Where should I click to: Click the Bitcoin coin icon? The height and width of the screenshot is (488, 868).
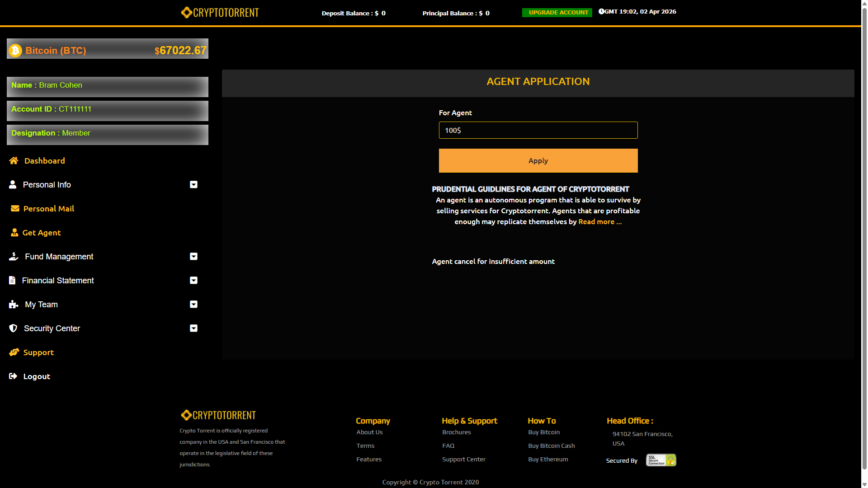(x=15, y=51)
